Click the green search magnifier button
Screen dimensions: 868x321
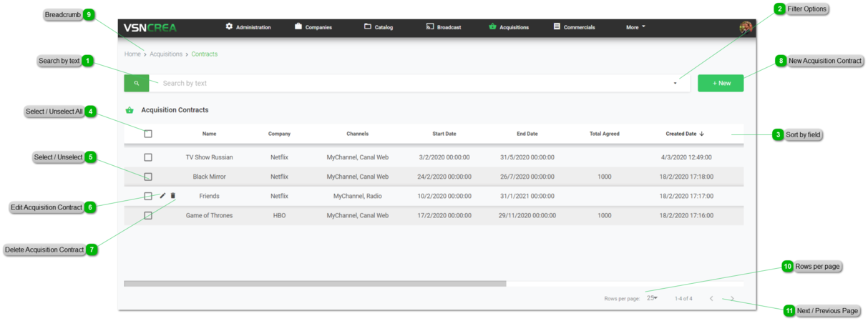pyautogui.click(x=136, y=84)
